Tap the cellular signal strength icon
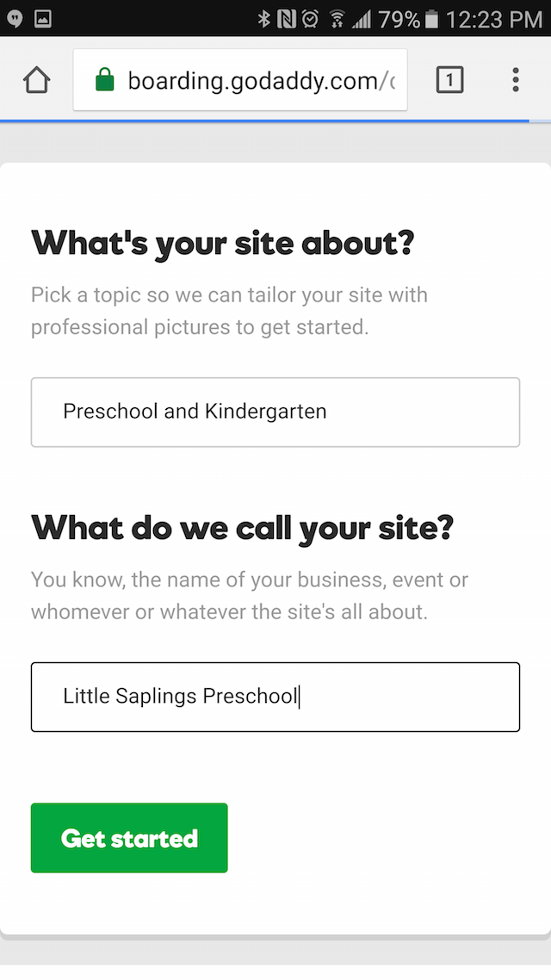The width and height of the screenshot is (551, 980). point(362,19)
